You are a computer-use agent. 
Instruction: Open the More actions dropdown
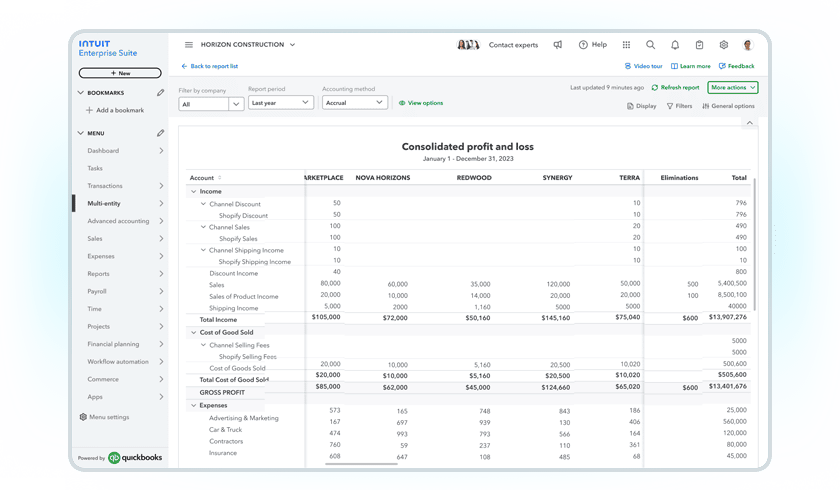click(732, 87)
